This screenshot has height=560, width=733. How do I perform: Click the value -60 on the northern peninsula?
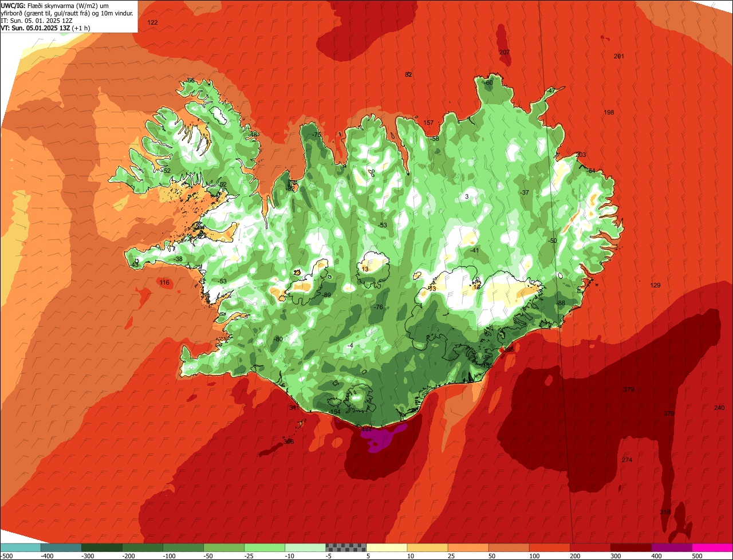[488, 82]
